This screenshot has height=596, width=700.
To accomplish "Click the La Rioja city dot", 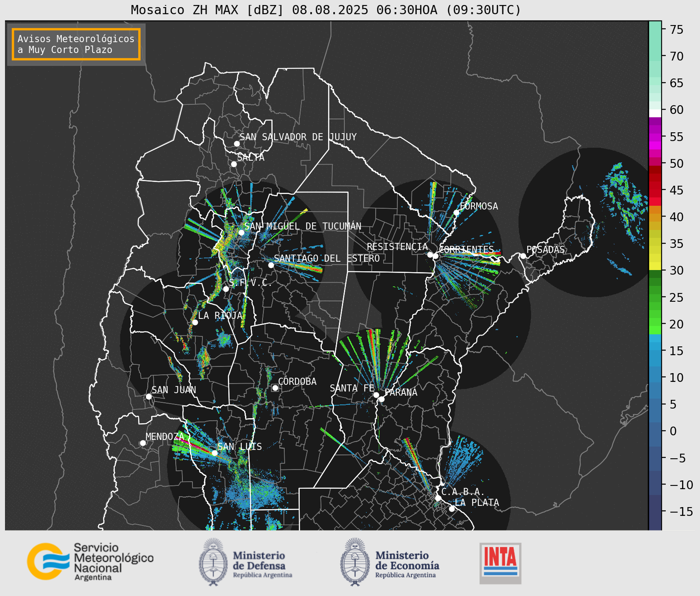I will pos(195,322).
